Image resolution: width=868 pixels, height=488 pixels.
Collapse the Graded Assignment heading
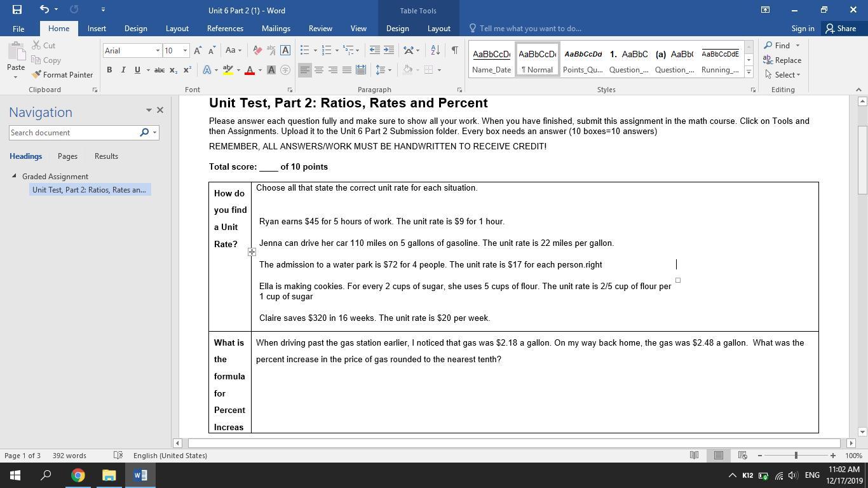[x=14, y=177]
